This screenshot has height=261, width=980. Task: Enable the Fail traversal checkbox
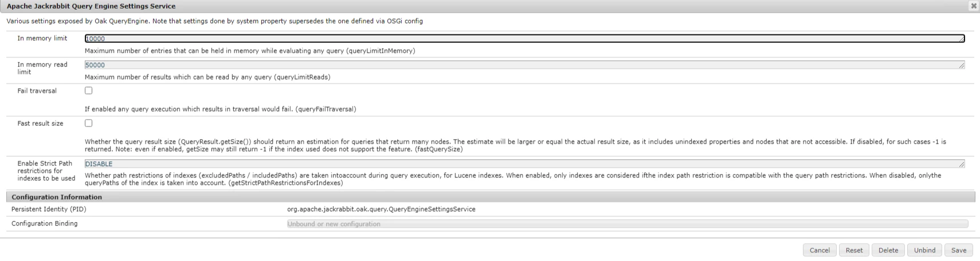click(88, 90)
